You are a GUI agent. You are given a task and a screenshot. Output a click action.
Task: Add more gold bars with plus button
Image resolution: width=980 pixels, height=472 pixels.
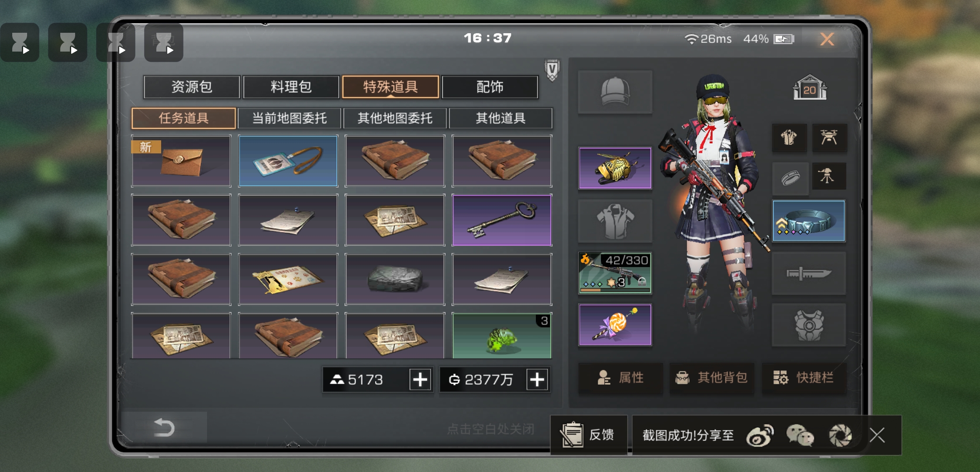[x=420, y=379]
